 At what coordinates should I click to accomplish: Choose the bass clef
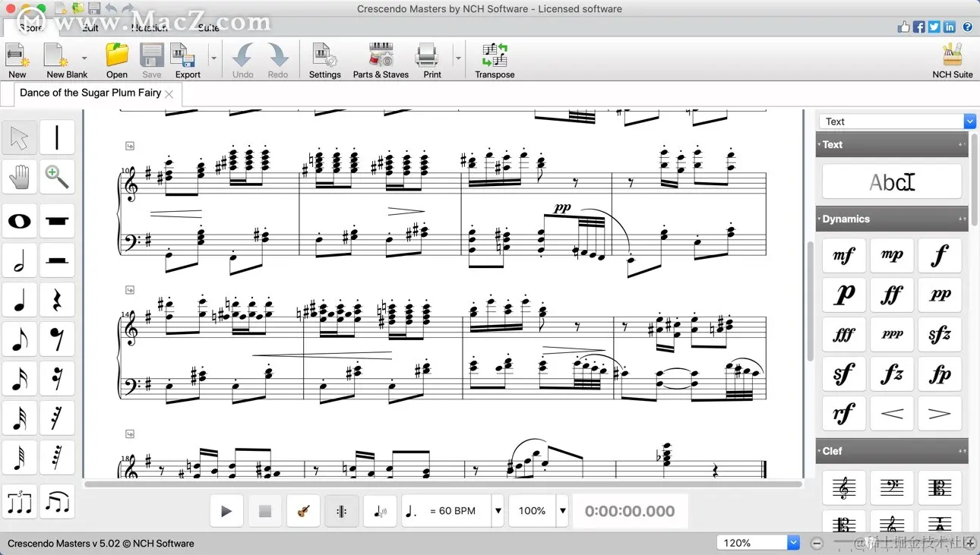[892, 488]
